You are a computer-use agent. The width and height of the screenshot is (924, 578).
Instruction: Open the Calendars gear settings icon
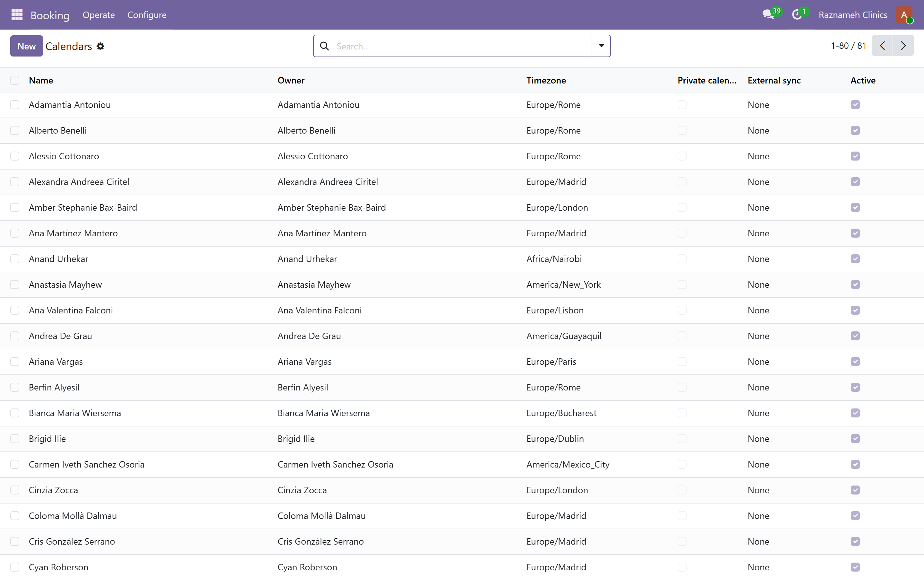coord(100,46)
